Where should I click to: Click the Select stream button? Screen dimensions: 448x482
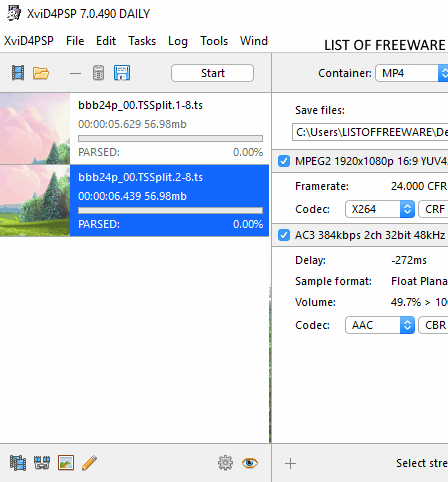point(422,463)
